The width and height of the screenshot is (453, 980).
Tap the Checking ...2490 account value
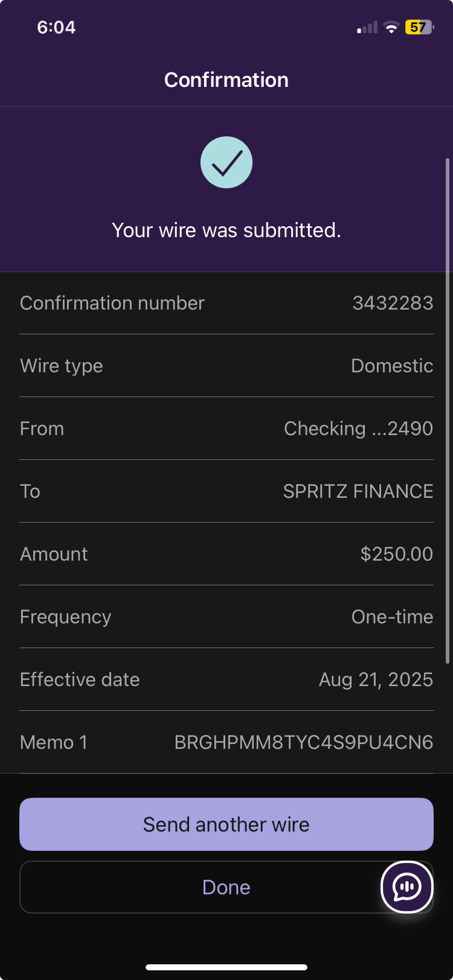pyautogui.click(x=358, y=428)
